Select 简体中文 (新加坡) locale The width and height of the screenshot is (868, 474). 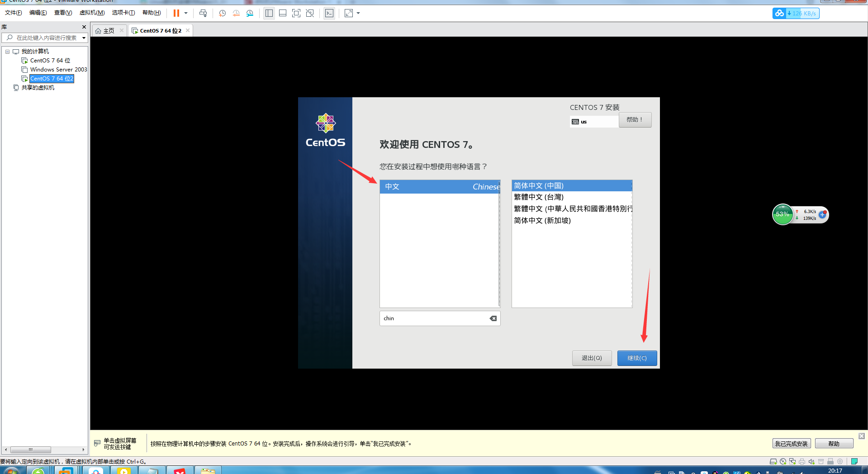click(572, 221)
